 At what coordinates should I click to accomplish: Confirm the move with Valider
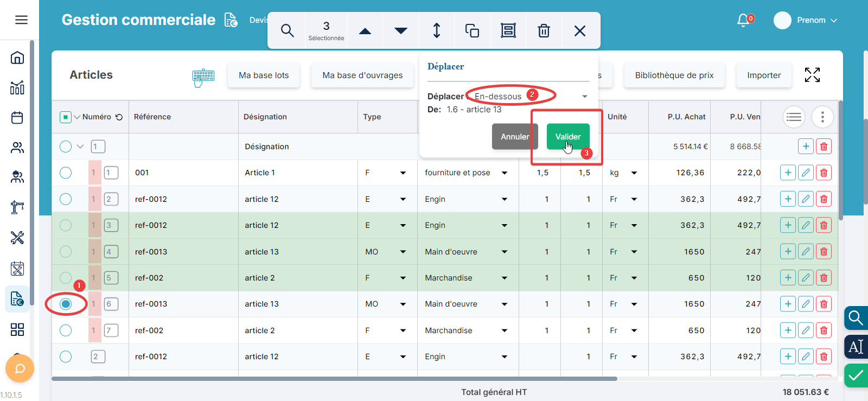pos(567,137)
